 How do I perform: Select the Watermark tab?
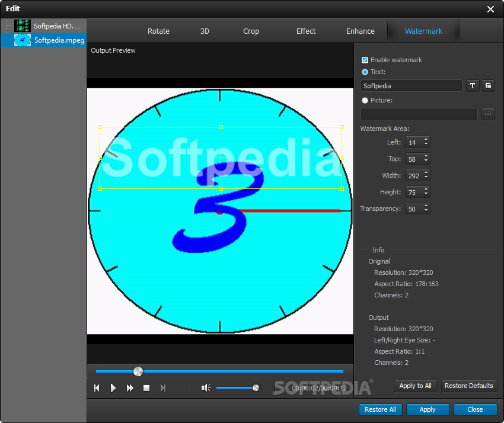[423, 31]
